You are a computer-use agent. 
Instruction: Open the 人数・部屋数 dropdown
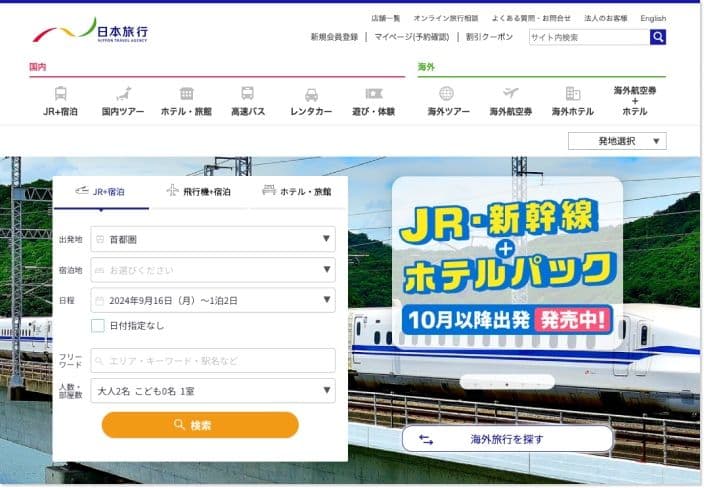212,391
